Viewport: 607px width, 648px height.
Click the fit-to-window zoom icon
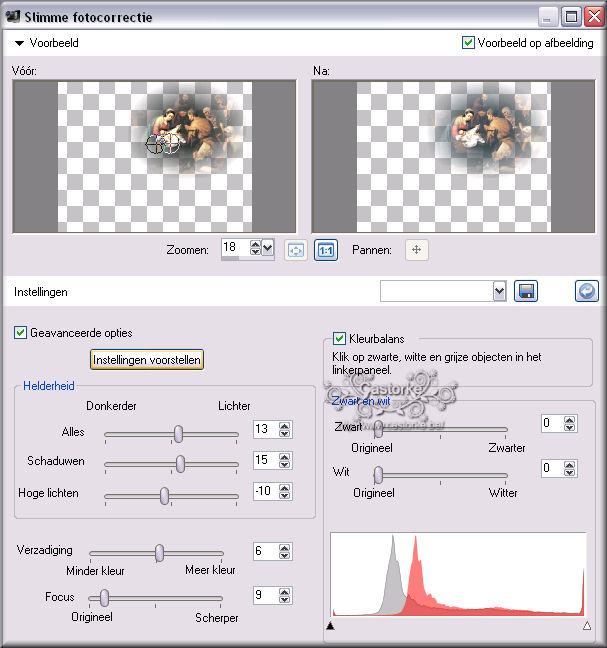tap(295, 250)
